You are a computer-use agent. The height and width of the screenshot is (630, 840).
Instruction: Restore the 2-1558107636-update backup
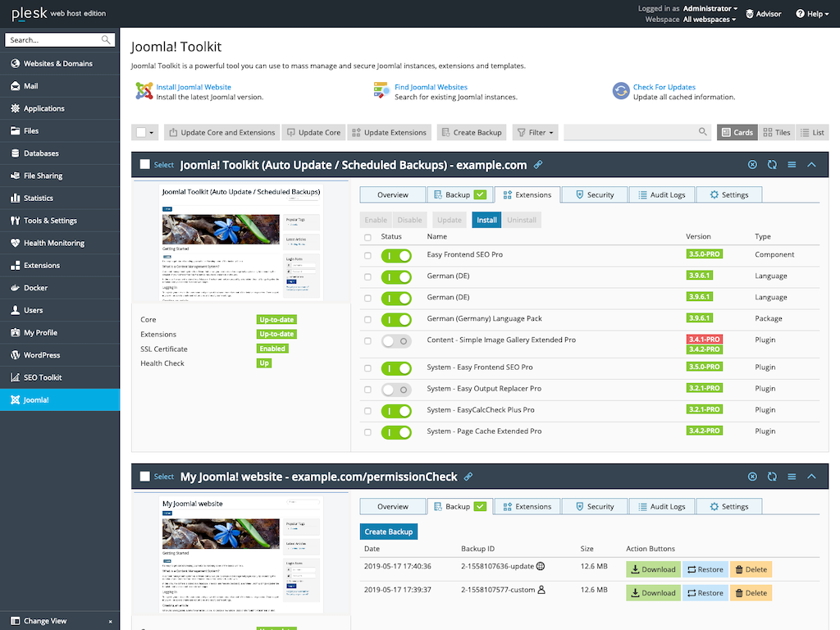(705, 568)
